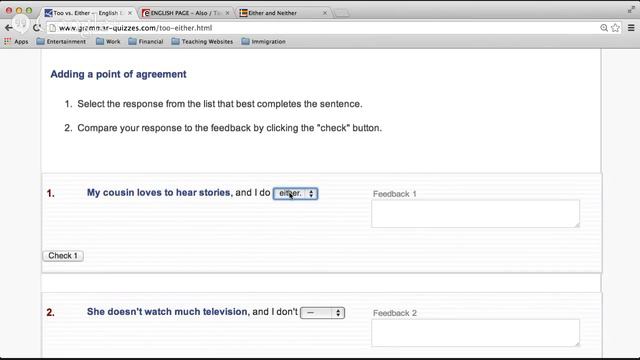Click inside the Feedback 2 text box
The width and height of the screenshot is (640, 360).
476,333
